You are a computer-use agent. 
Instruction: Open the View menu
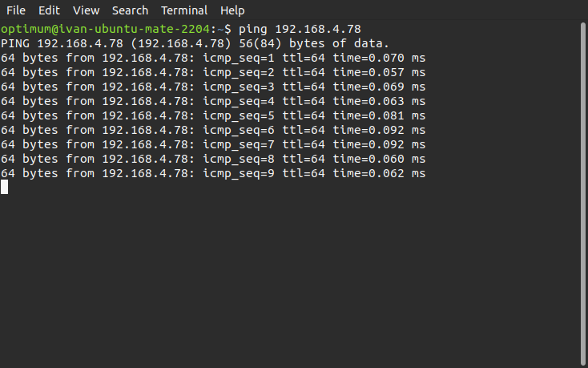click(x=86, y=10)
